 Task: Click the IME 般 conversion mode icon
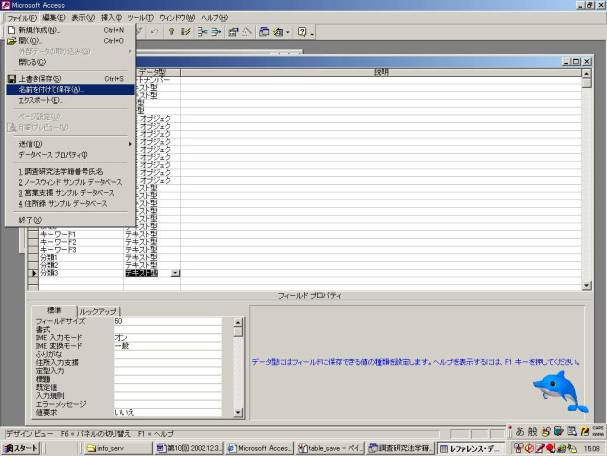pyautogui.click(x=533, y=431)
